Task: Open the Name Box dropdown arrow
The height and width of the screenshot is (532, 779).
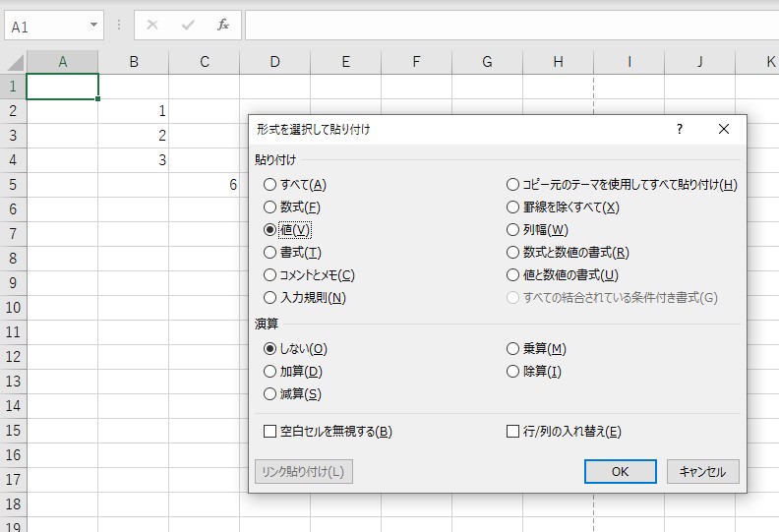Action: [93, 26]
